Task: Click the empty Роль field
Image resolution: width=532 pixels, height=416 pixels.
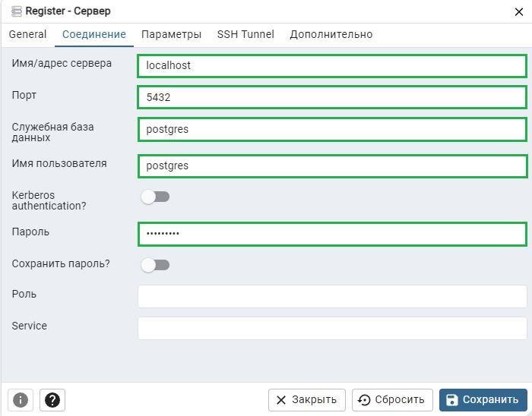Action: pos(332,296)
